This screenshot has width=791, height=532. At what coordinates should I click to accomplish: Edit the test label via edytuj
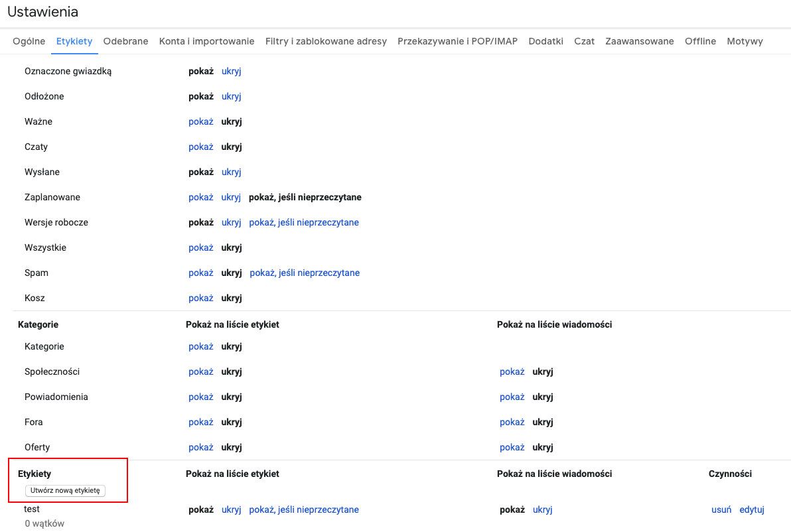(751, 509)
